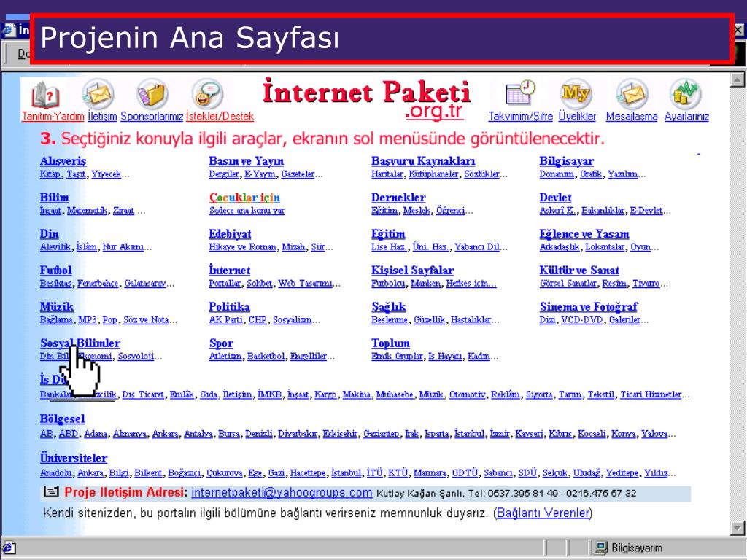Click the Galatasaray sublink under Futbol
The height and width of the screenshot is (560, 747).
pos(145,284)
